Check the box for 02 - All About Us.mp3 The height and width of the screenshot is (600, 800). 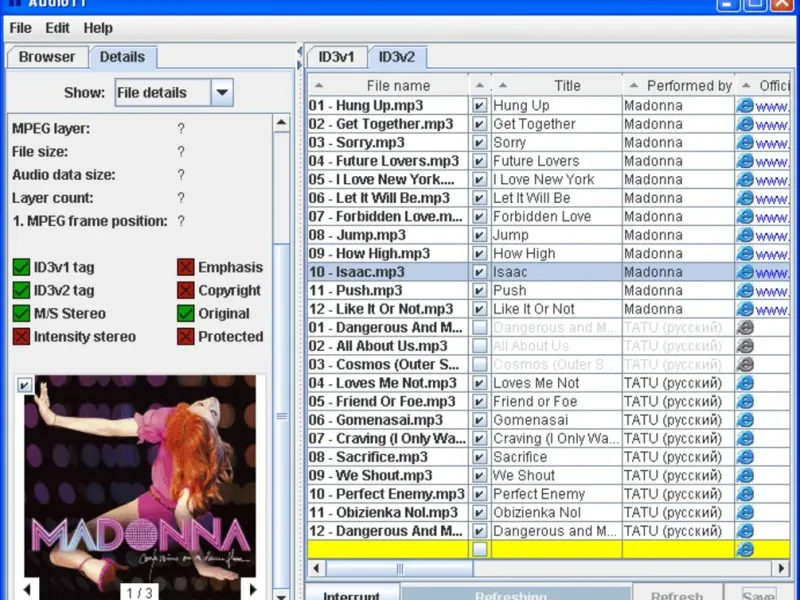(480, 346)
